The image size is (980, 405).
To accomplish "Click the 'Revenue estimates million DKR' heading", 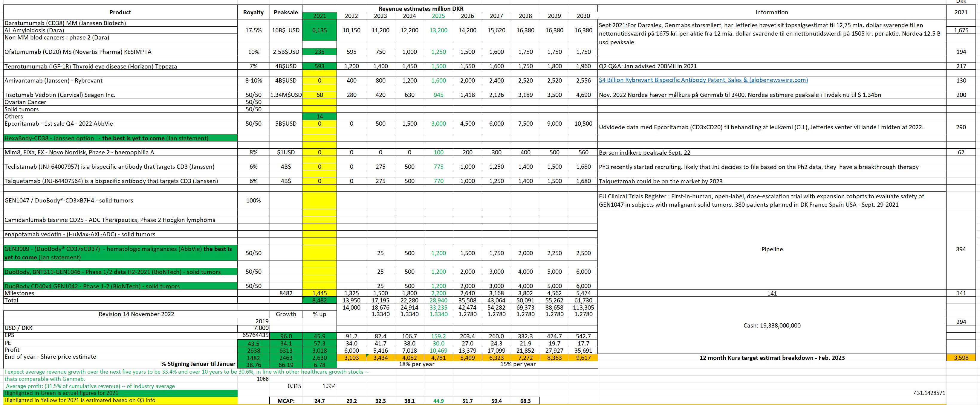I will tap(421, 9).
